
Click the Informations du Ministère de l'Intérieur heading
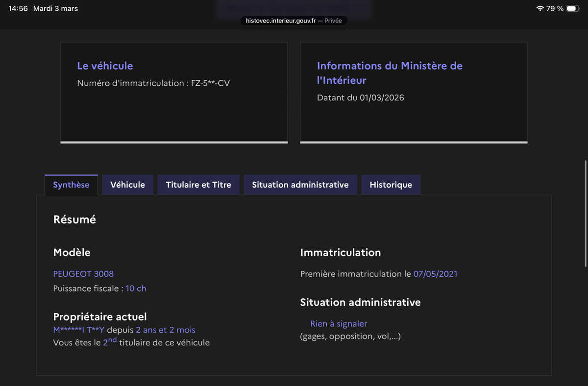390,72
